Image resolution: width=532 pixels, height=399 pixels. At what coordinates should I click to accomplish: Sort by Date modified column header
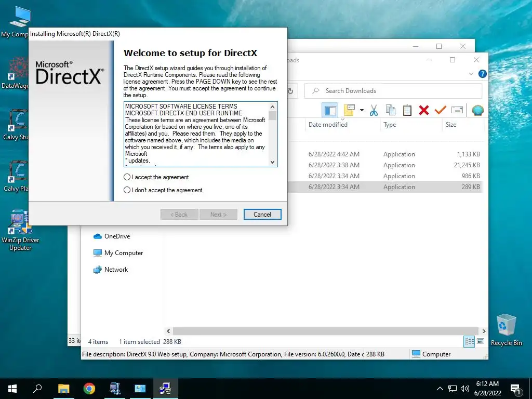click(x=342, y=125)
